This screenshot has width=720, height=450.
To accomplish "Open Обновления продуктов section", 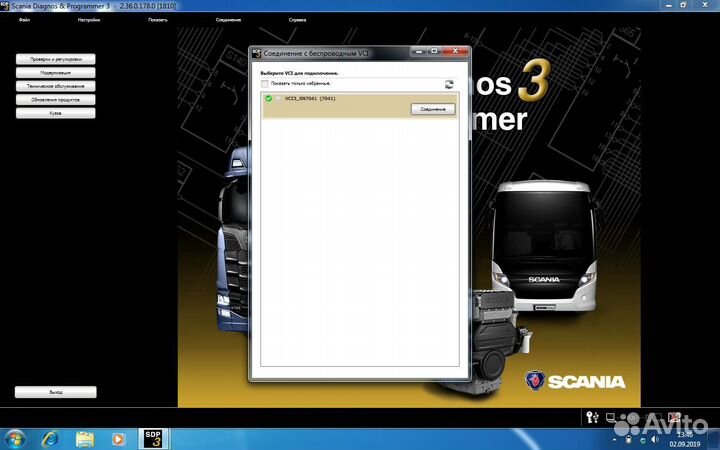I will coord(56,99).
